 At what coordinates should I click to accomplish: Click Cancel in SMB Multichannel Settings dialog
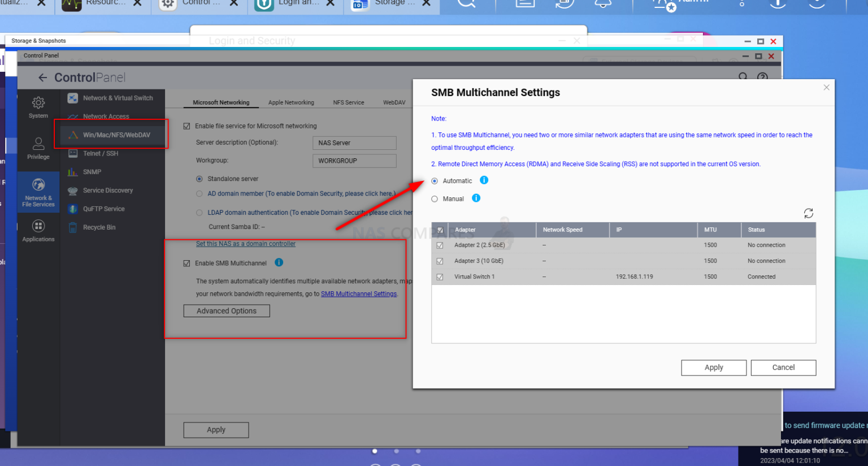(783, 368)
